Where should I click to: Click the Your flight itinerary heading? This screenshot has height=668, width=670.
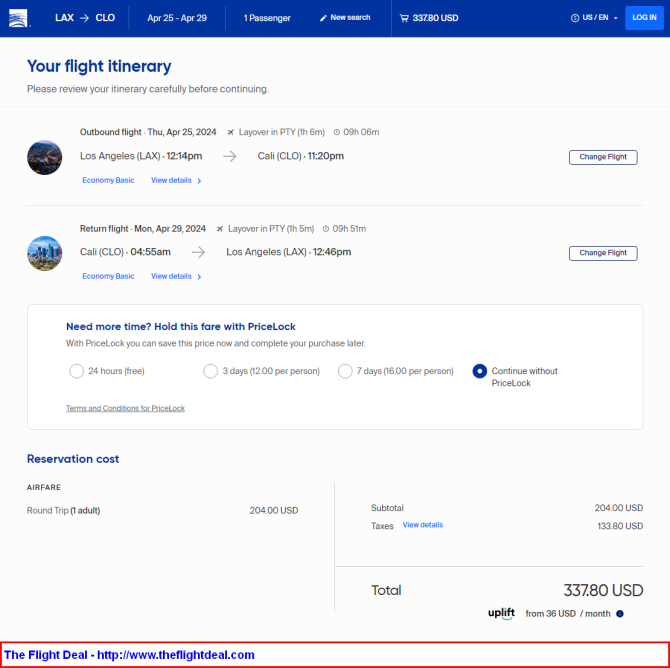pyautogui.click(x=99, y=66)
